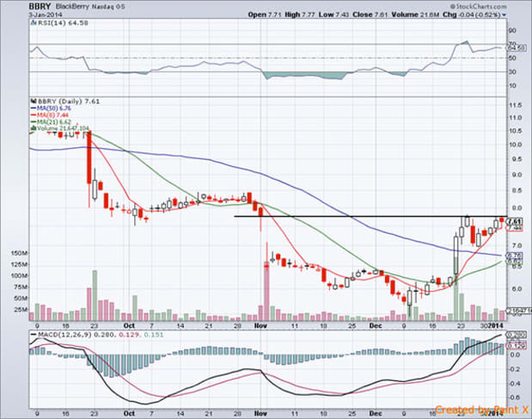Screen dimensions: 532x419
Task: Click the 'BBRY (Daily) 7.61' legend label
Action: 69,102
